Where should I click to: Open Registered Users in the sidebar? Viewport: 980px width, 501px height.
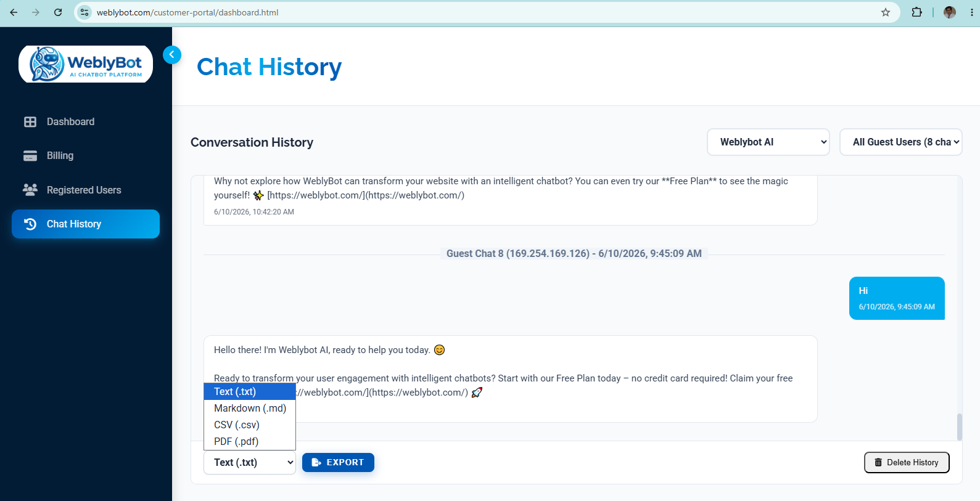[86, 190]
